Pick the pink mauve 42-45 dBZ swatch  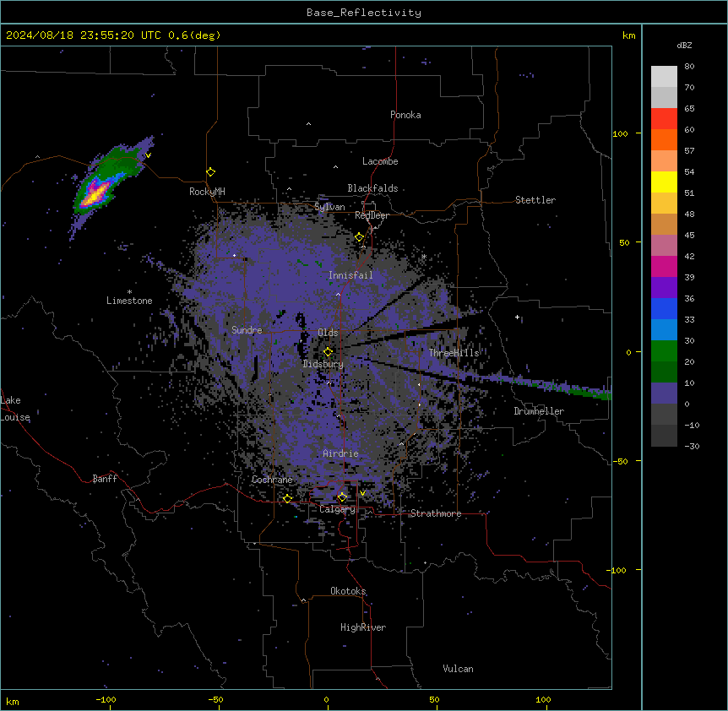click(664, 246)
